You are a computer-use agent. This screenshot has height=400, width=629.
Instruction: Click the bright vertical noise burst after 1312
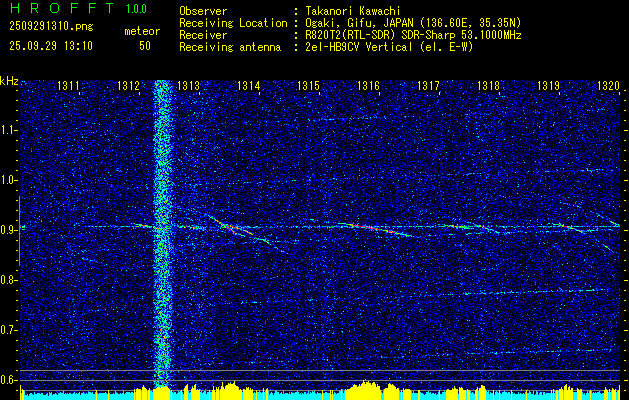coord(163,233)
